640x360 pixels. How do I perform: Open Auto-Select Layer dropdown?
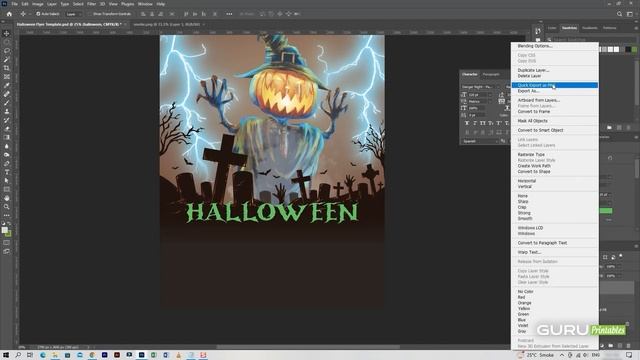(x=74, y=14)
